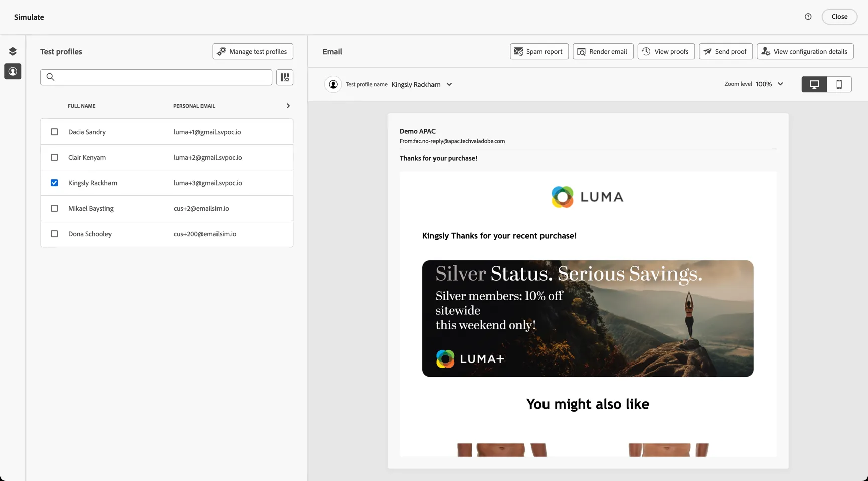Viewport: 868px width, 481px height.
Task: Open the column configuration icon beside search
Action: 285,77
